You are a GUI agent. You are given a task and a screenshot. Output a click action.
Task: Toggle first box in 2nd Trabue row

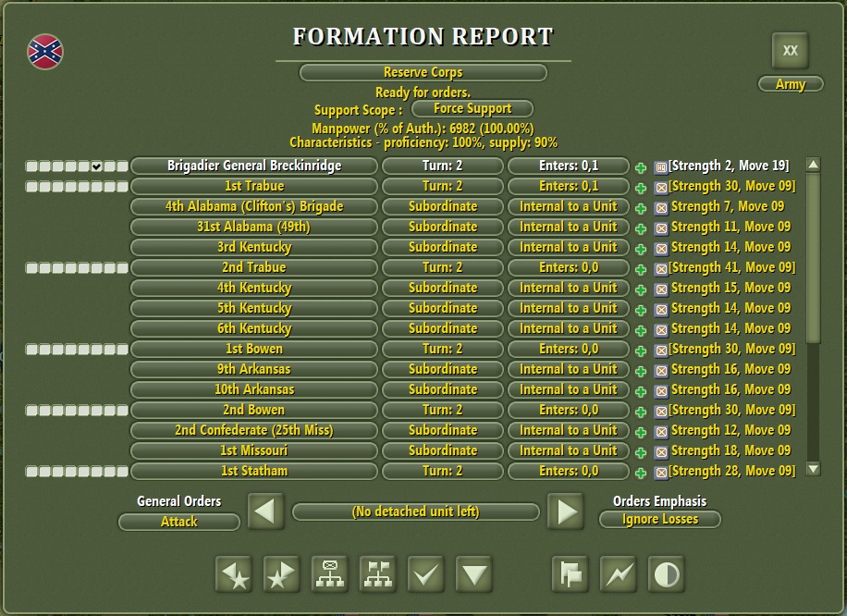pos(31,268)
